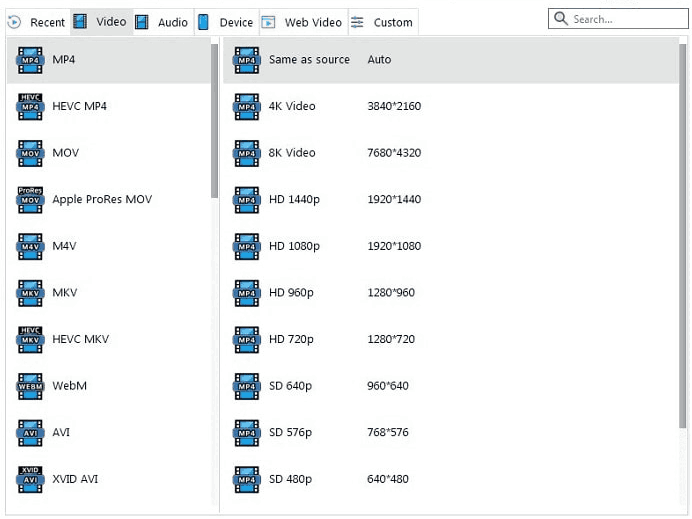Click the HD 720p preset icon
692x519 pixels.
(247, 339)
